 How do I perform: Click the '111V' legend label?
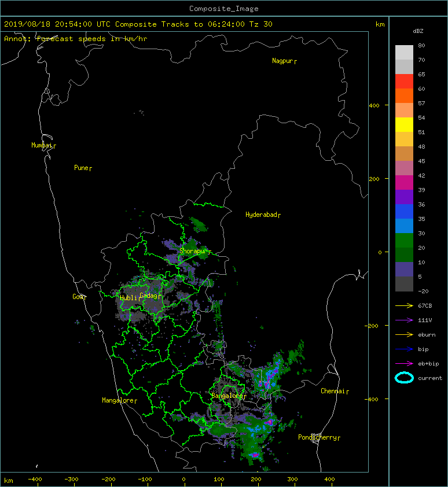425,320
